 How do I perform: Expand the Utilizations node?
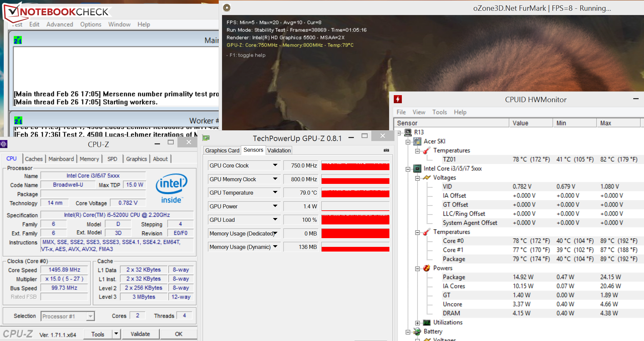417,323
